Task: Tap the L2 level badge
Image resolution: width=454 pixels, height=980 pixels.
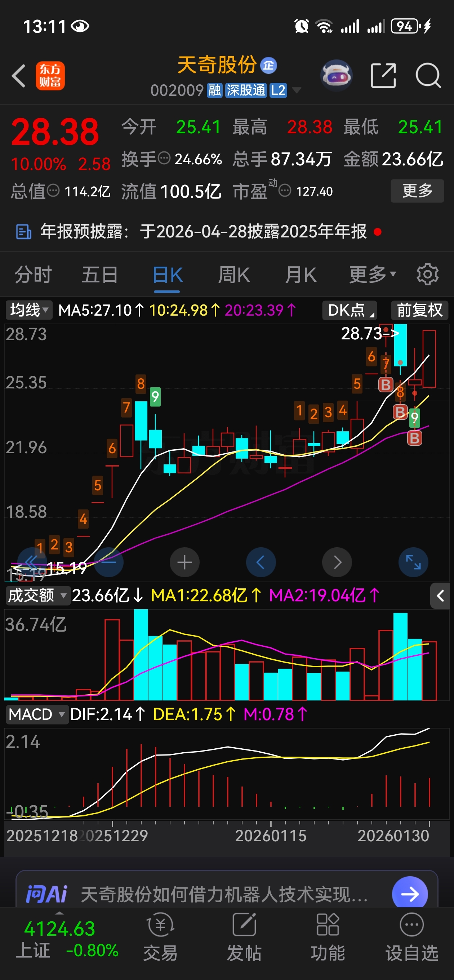Action: 278,90
